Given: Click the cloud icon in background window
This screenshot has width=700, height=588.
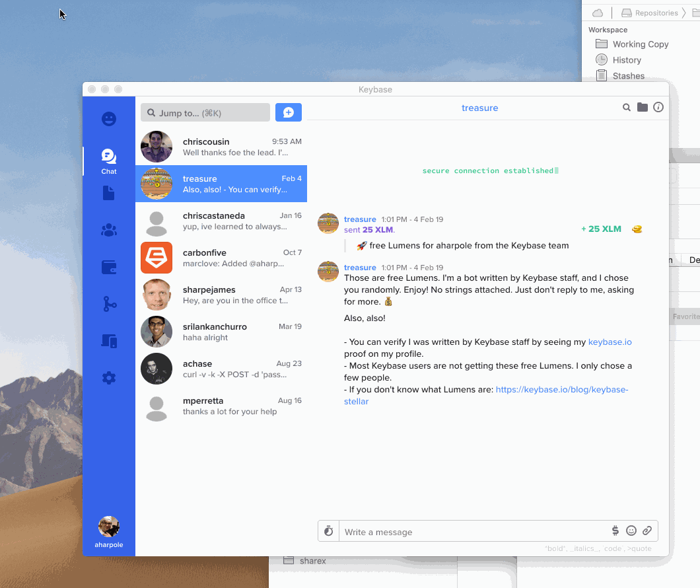Looking at the screenshot, I should point(598,13).
